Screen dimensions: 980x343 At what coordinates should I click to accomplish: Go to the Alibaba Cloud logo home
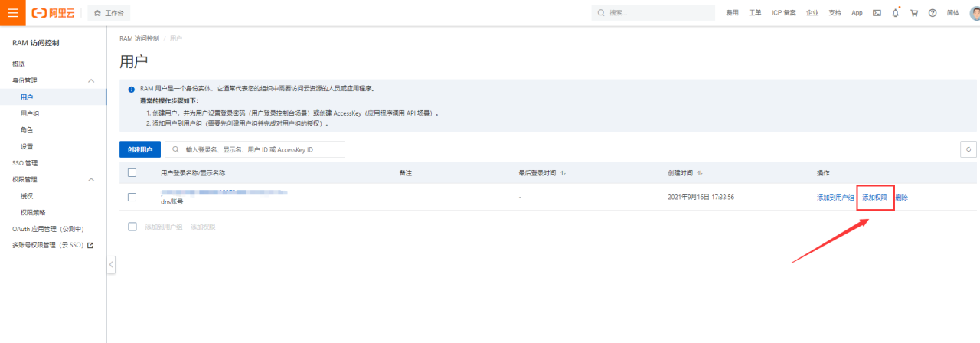(53, 13)
